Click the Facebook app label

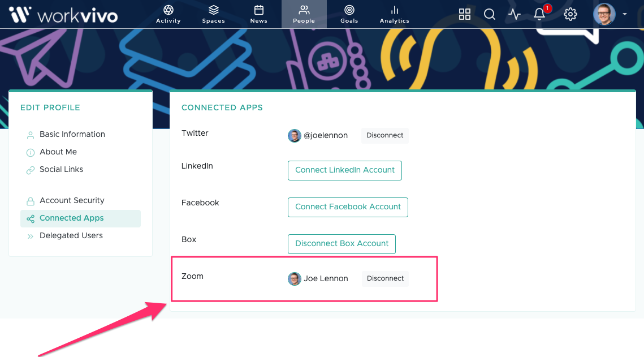[x=200, y=203]
